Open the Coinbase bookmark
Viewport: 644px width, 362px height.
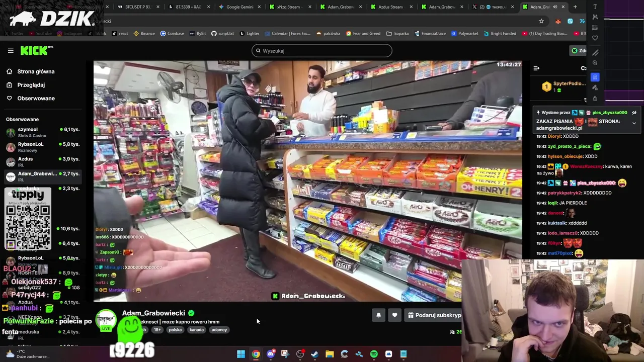(x=172, y=34)
